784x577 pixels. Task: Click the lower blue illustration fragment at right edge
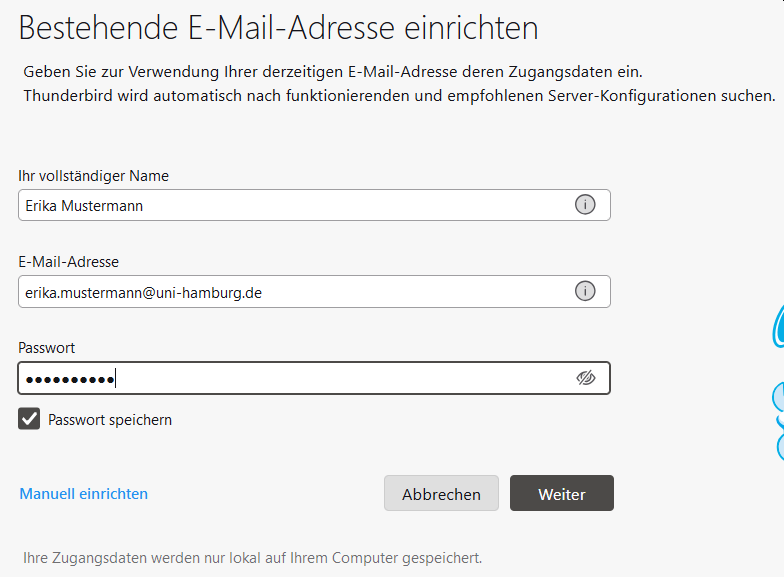tap(778, 421)
